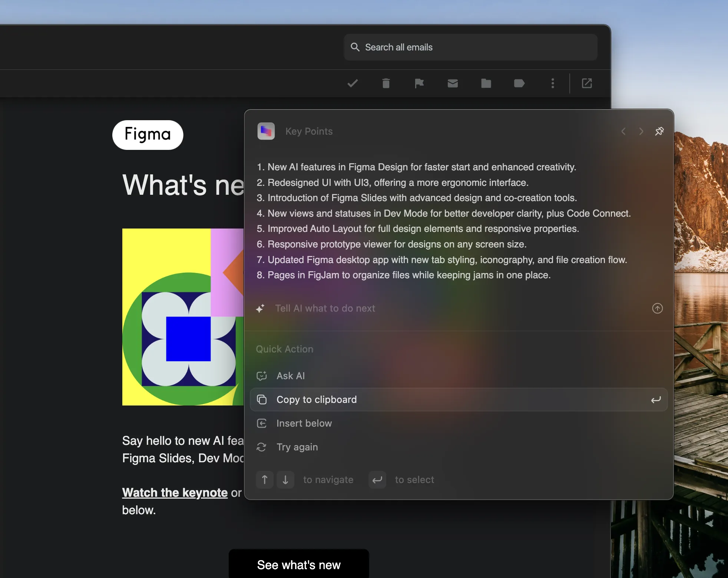Click the "Tell AI what to do next" field

pyautogui.click(x=325, y=308)
